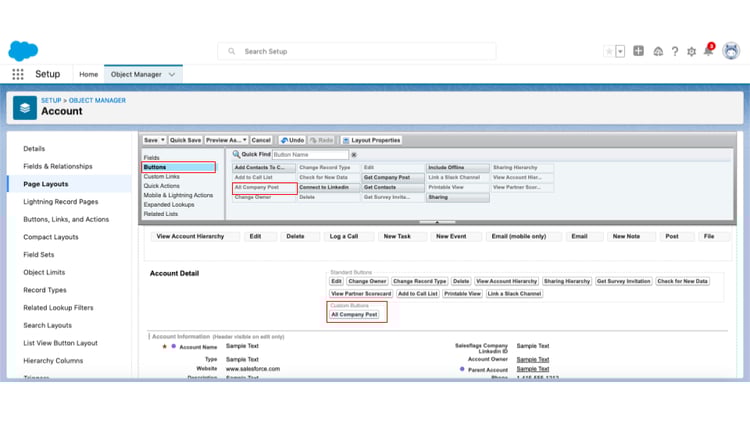The width and height of the screenshot is (750, 421).
Task: Select Expanded Lookups palette category
Action: [169, 205]
